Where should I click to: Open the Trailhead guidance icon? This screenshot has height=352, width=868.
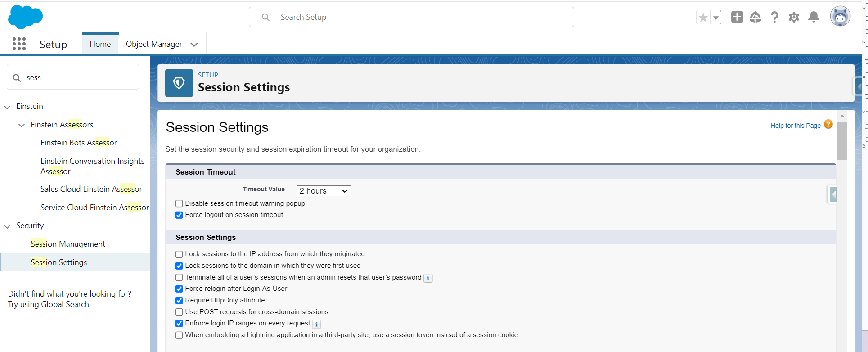tap(755, 17)
